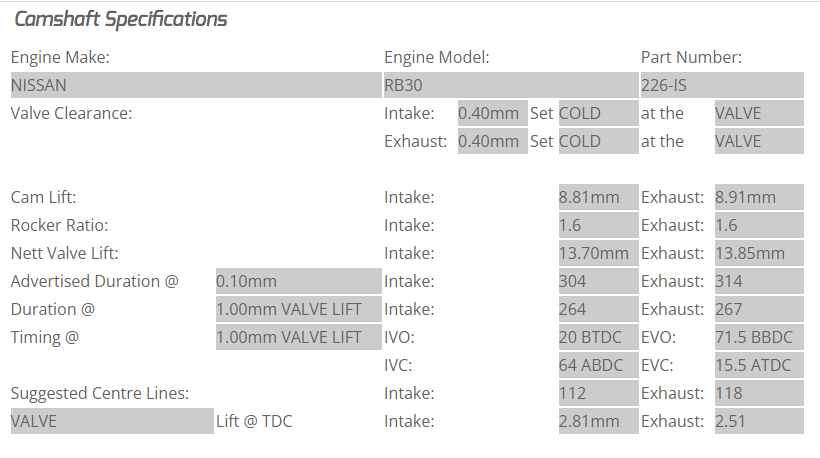Select the Intake COLD setting field
820x458 pixels.
tap(597, 113)
